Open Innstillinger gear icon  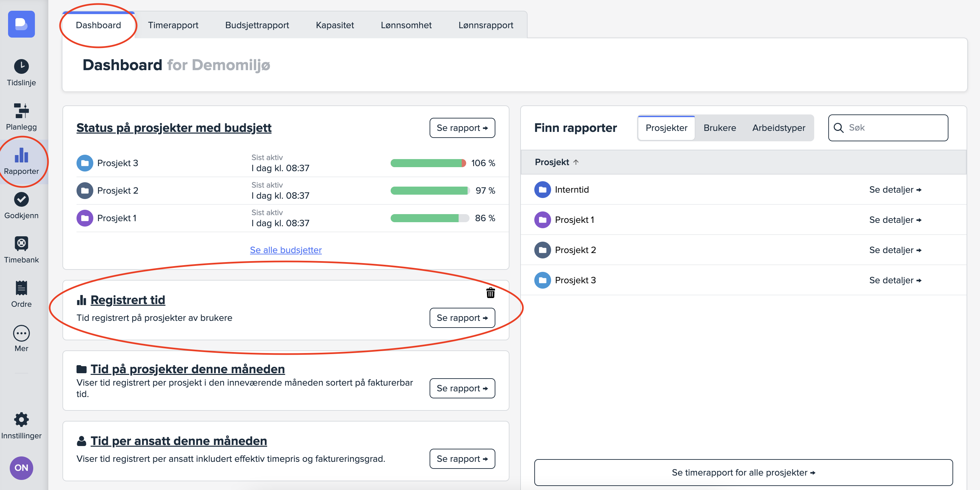tap(21, 425)
